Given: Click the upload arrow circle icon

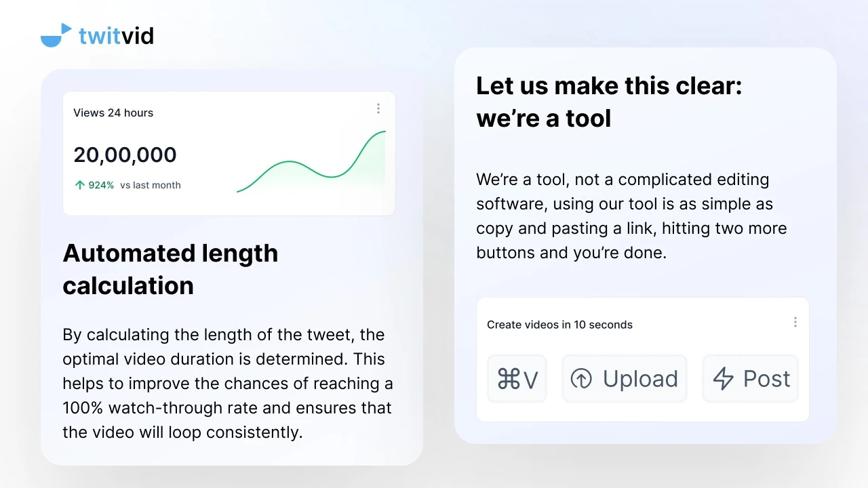Looking at the screenshot, I should 581,379.
